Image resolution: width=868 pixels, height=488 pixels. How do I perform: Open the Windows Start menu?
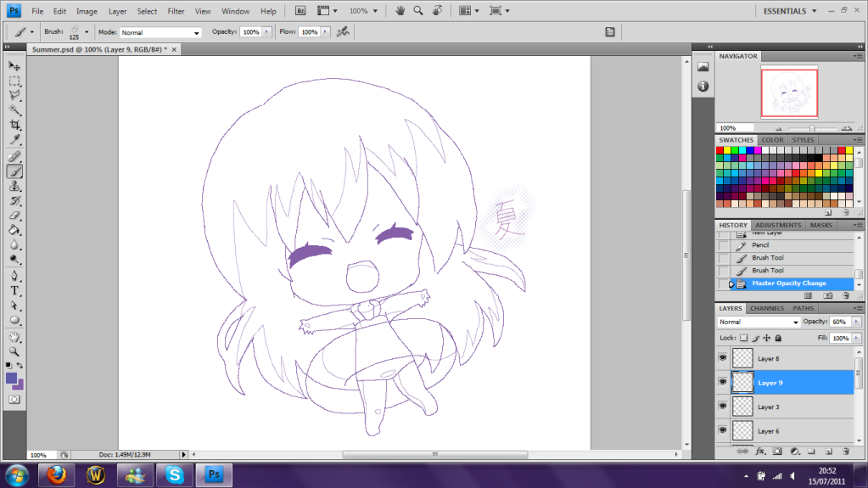point(17,476)
